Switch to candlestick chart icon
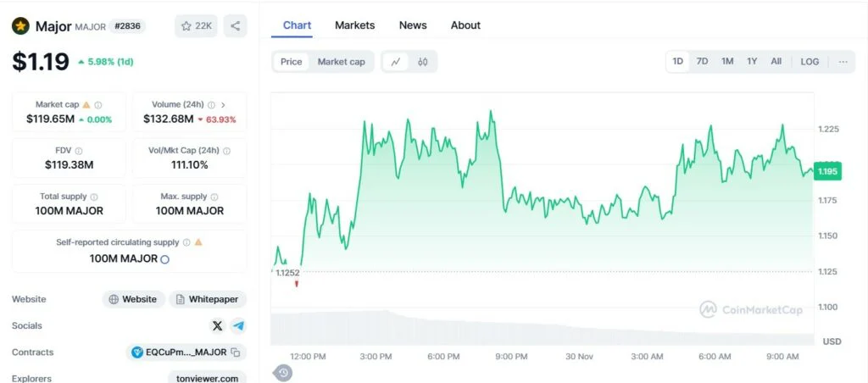This screenshot has height=383, width=868. coord(422,62)
